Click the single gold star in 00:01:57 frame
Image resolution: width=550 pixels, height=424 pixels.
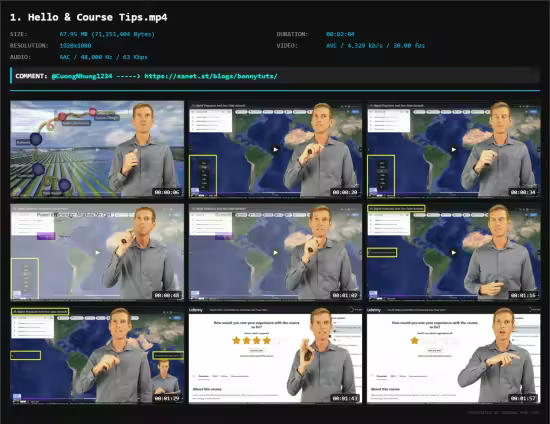415,340
